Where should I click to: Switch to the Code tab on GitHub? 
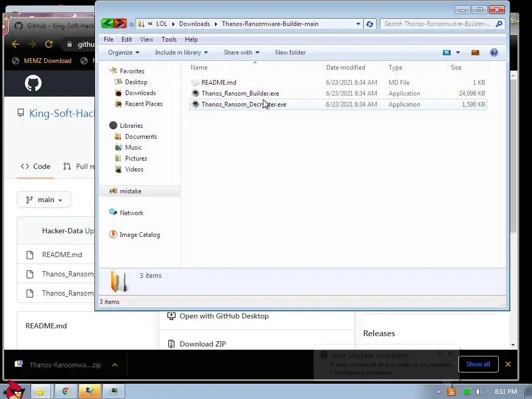click(x=36, y=167)
